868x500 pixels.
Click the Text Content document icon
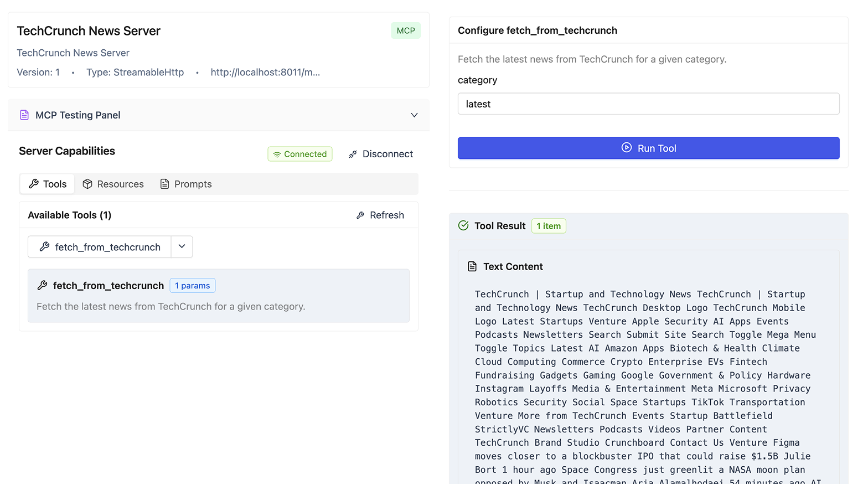tap(472, 266)
